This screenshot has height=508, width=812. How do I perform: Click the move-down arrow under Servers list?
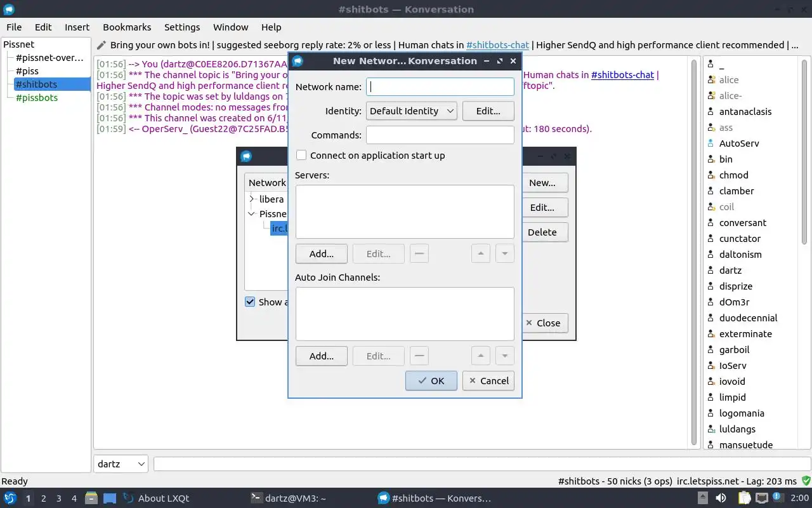504,253
